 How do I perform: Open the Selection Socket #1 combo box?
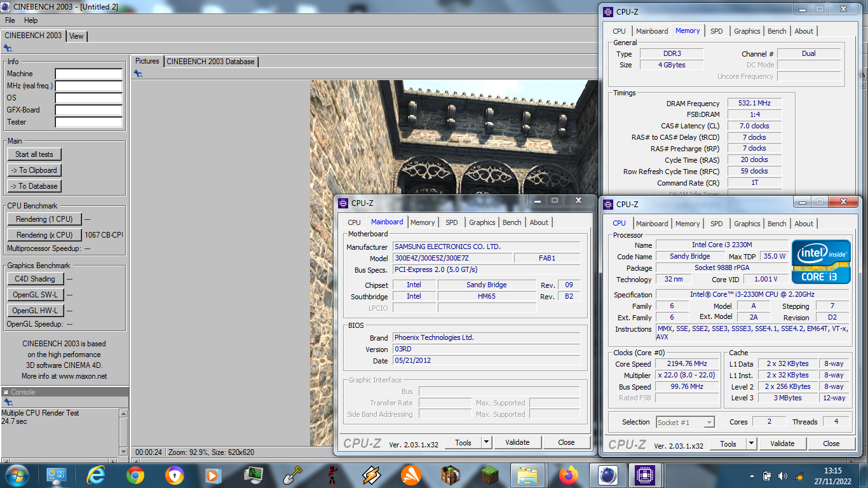pyautogui.click(x=685, y=422)
